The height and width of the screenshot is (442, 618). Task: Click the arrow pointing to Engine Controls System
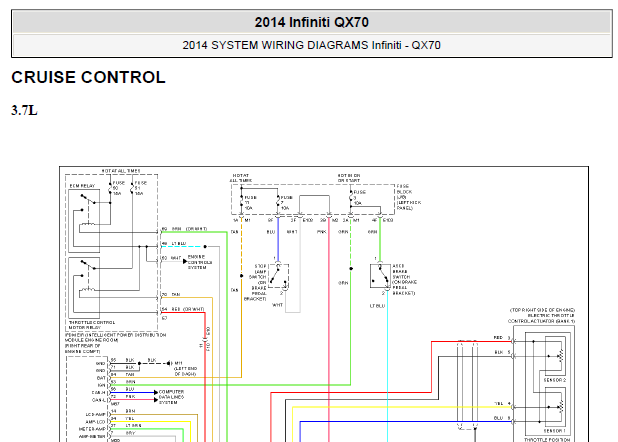(x=185, y=261)
